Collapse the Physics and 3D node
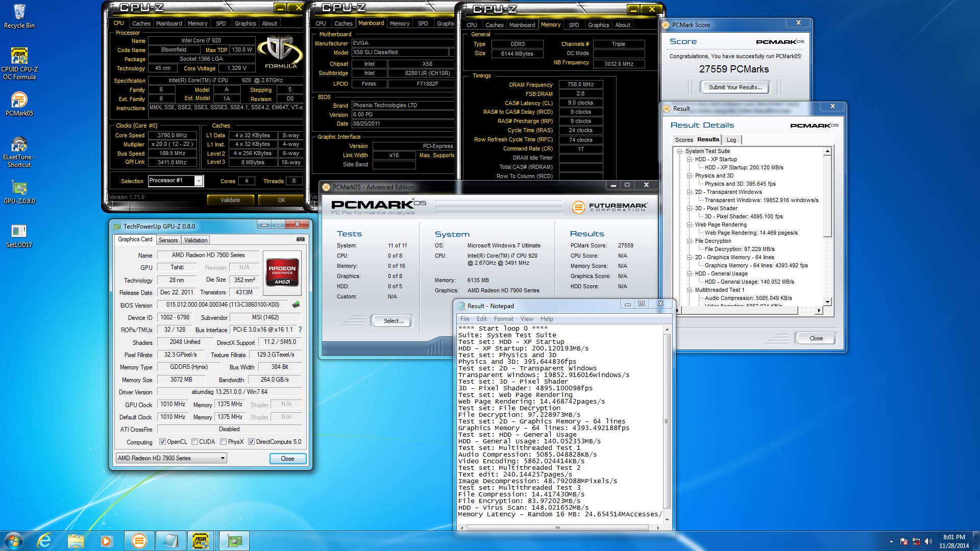 click(689, 176)
